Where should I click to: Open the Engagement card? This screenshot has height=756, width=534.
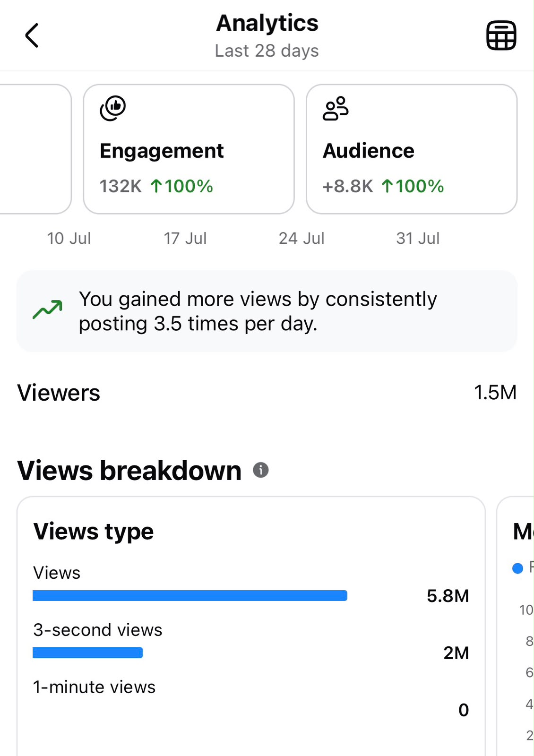189,149
